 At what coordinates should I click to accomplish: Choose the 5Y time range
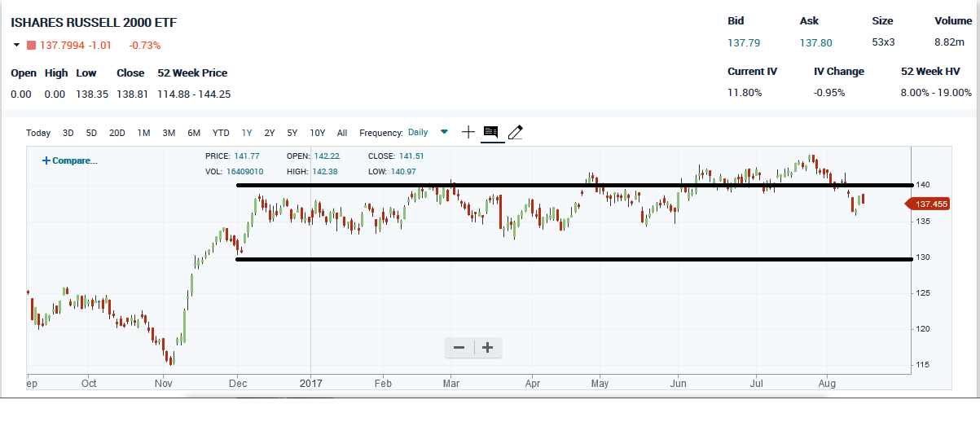pyautogui.click(x=292, y=133)
